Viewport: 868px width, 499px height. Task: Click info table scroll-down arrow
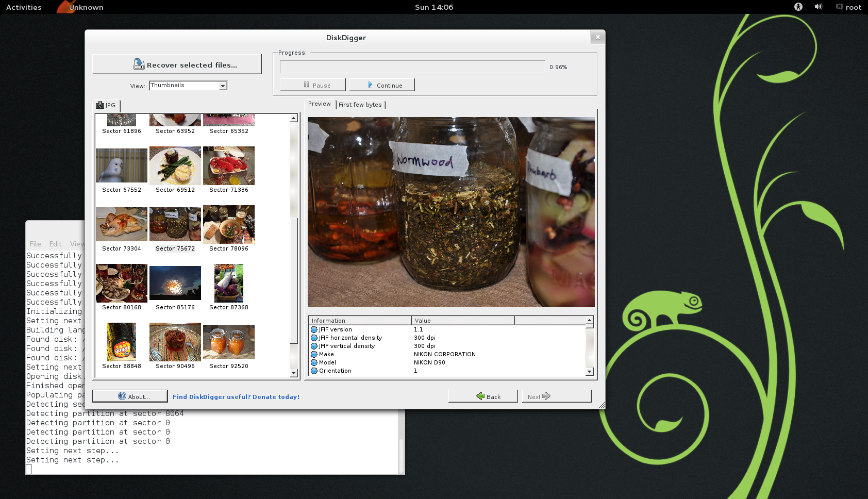589,372
